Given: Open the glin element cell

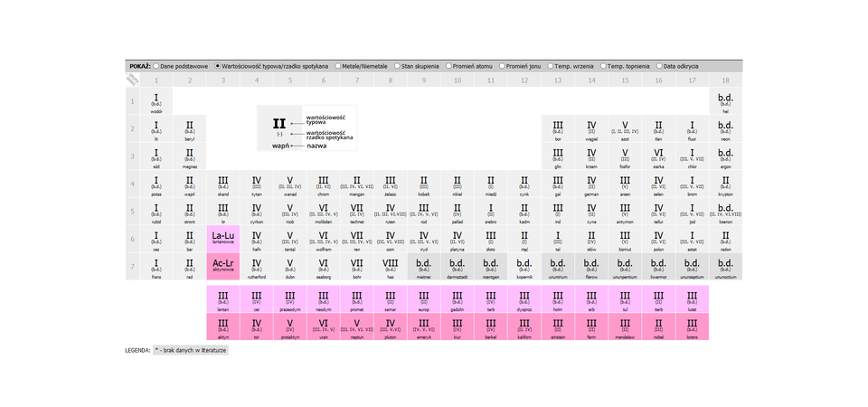Looking at the screenshot, I should [x=558, y=156].
